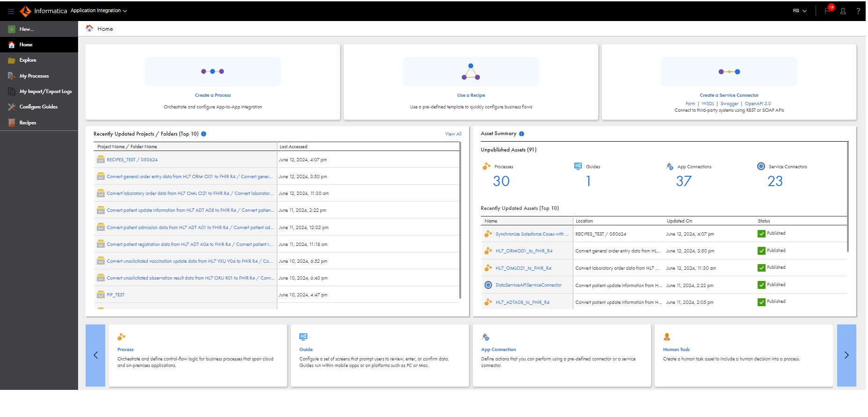Click the Use a Recipe link
The height and width of the screenshot is (417, 868).
tap(471, 95)
